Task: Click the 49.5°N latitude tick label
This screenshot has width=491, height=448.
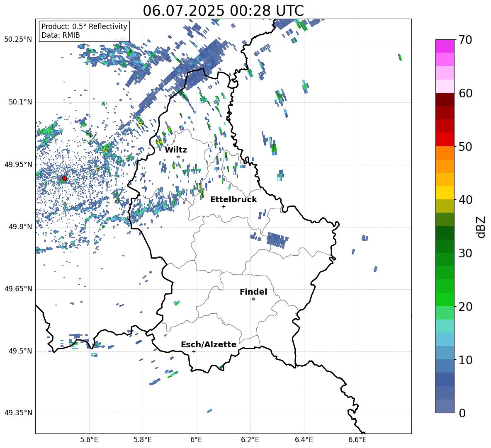Action: [x=20, y=351]
